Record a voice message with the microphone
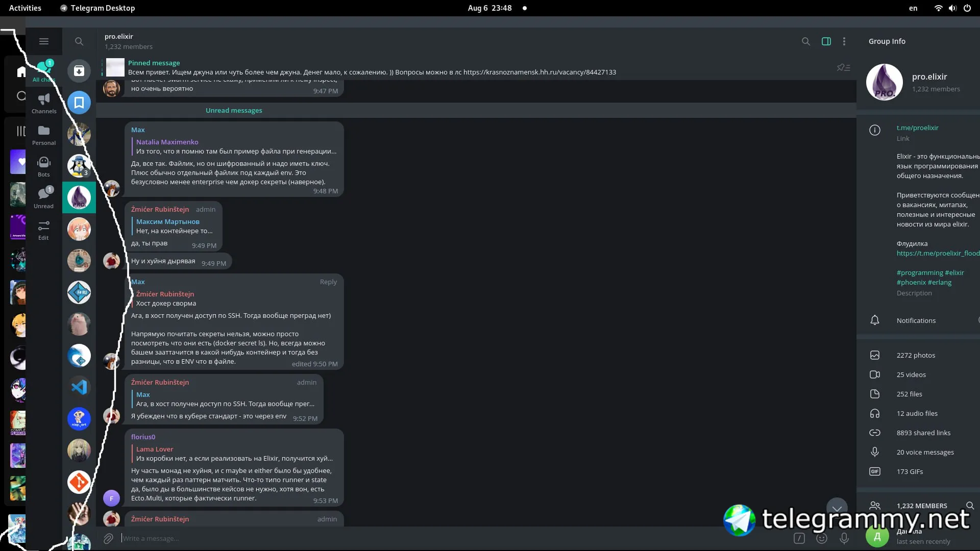Screen dimensions: 980x551 click(x=844, y=538)
